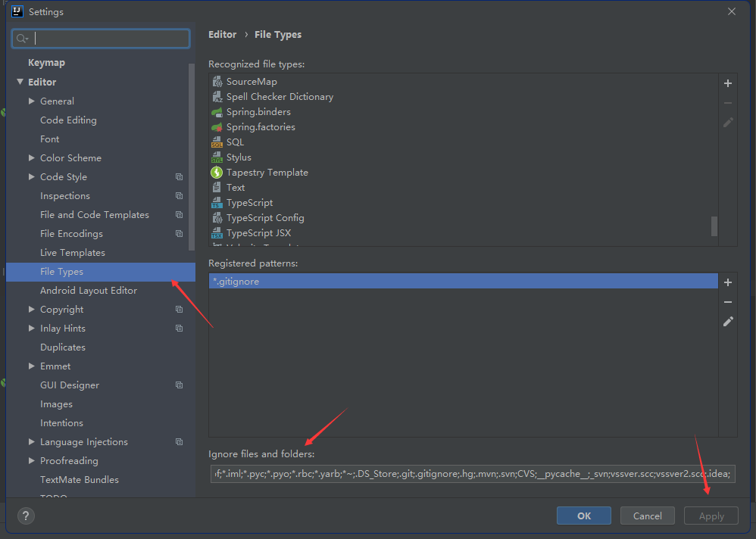Image resolution: width=756 pixels, height=539 pixels.
Task: Click the Editor breadcrumb link
Action: point(222,35)
